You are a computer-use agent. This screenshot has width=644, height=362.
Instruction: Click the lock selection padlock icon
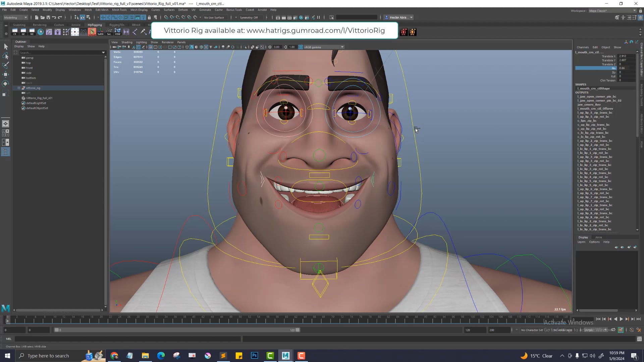tap(149, 17)
